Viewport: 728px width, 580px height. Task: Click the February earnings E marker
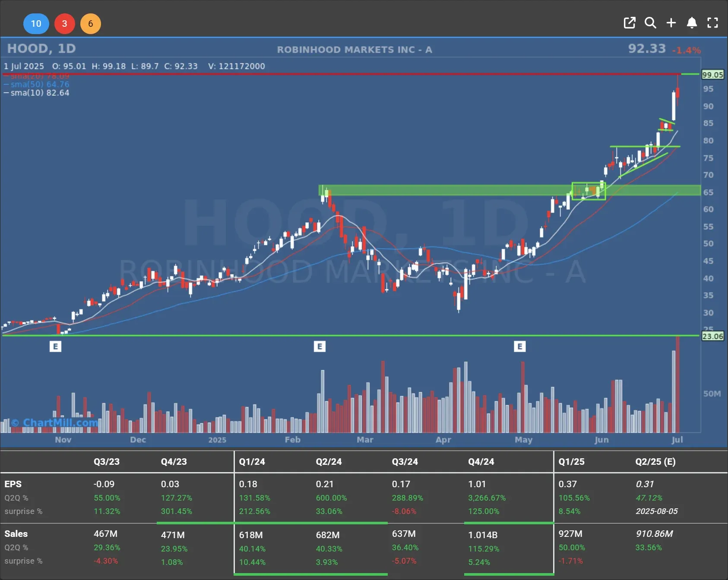(x=320, y=346)
